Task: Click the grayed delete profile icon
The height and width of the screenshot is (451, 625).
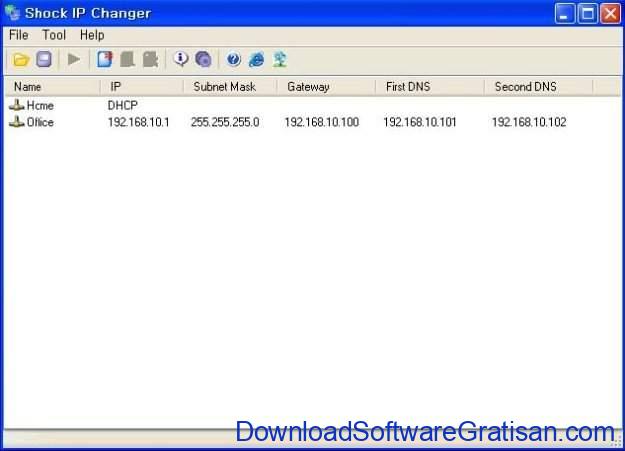Action: click(x=151, y=59)
